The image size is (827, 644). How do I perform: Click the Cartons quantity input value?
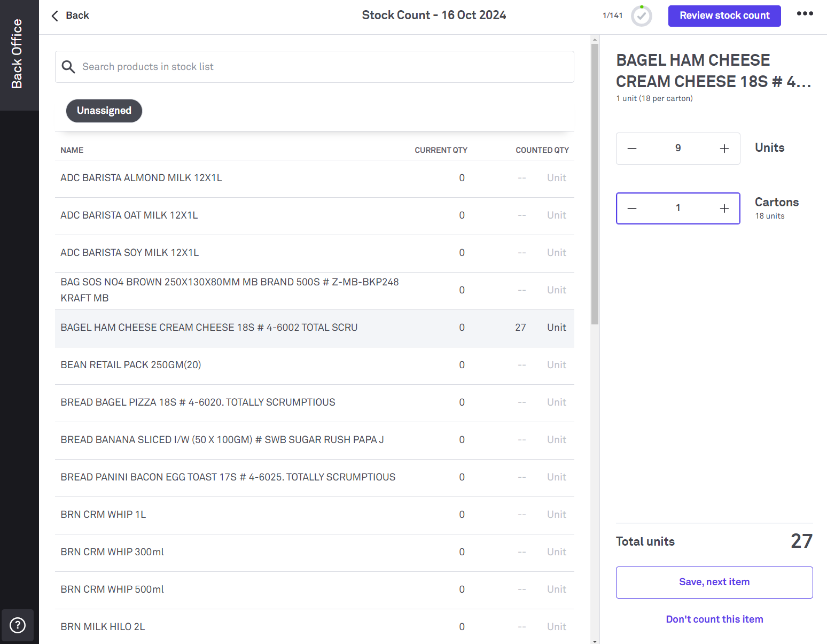677,208
